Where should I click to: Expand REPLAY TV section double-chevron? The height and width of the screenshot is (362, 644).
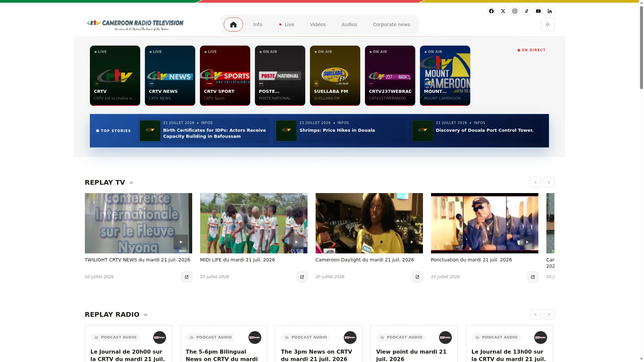click(x=131, y=183)
